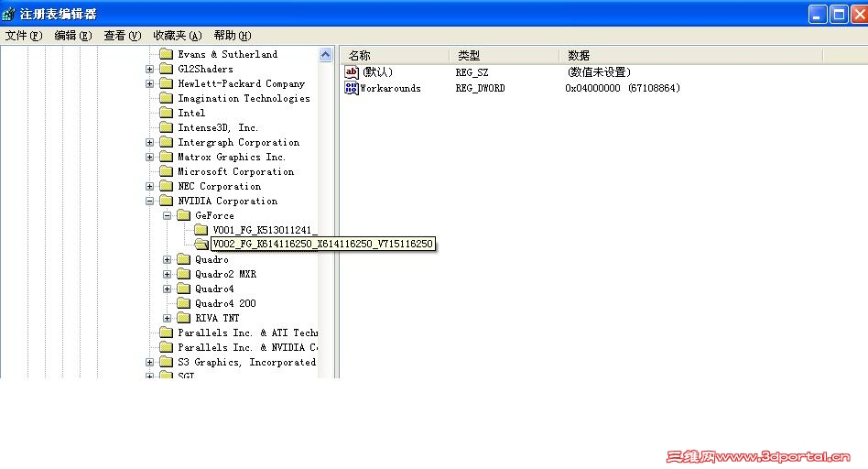Click the Microsoft Corporation folder icon
The image size is (868, 469).
[x=166, y=171]
